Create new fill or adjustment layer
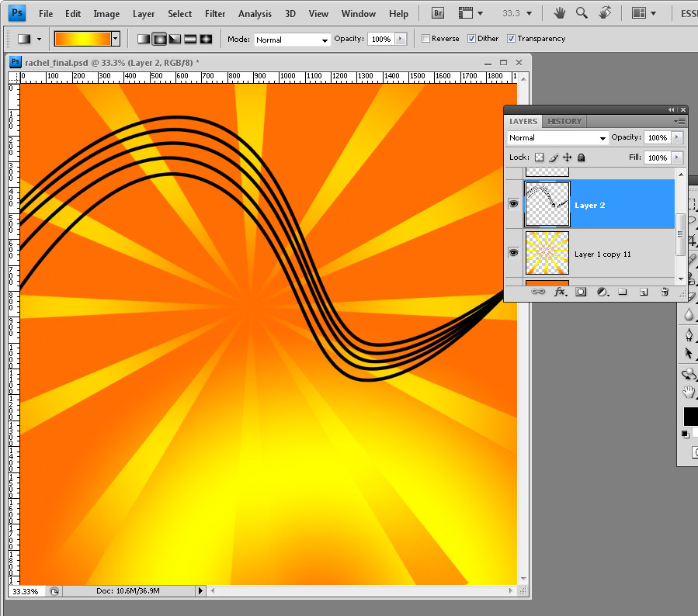698x616 pixels. (x=603, y=292)
